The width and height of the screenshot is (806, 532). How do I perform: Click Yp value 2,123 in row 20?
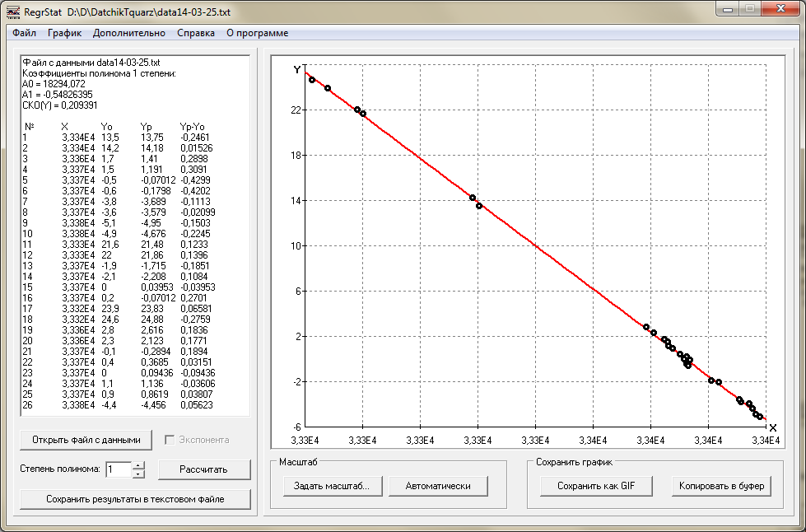pos(152,341)
